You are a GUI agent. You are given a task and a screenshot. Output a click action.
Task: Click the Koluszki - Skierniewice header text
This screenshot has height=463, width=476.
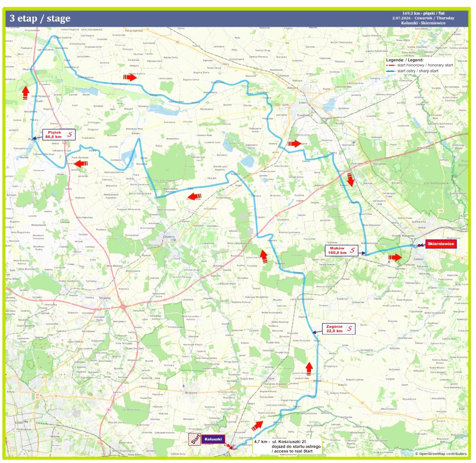[423, 23]
